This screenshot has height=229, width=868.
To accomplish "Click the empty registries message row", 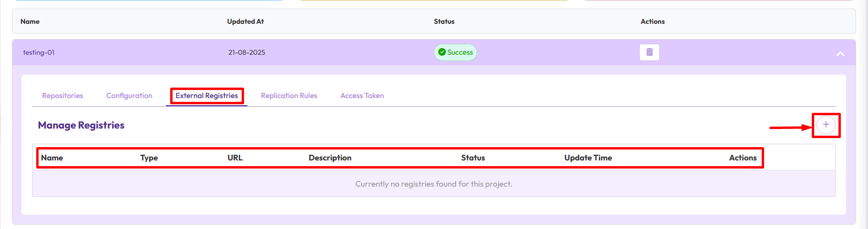I will pyautogui.click(x=433, y=184).
